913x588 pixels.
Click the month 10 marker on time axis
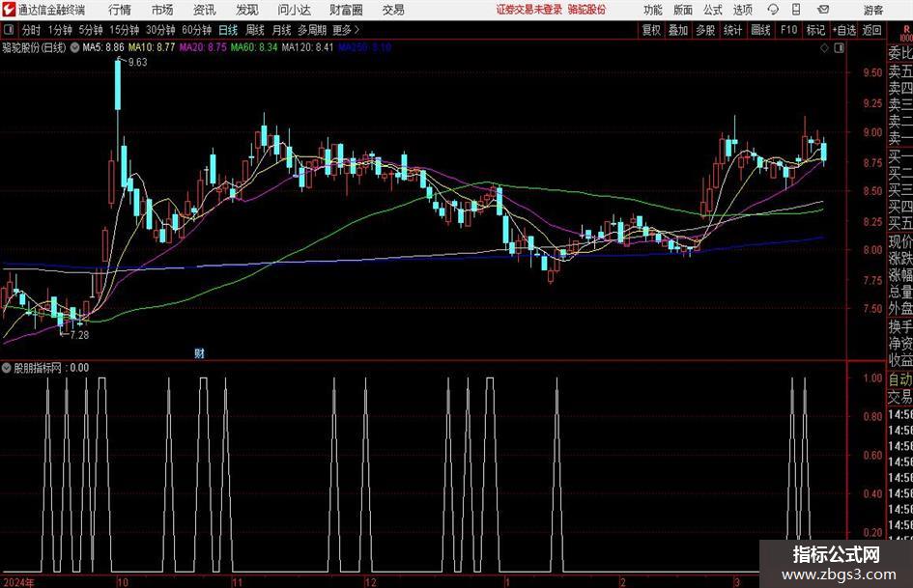(123, 582)
